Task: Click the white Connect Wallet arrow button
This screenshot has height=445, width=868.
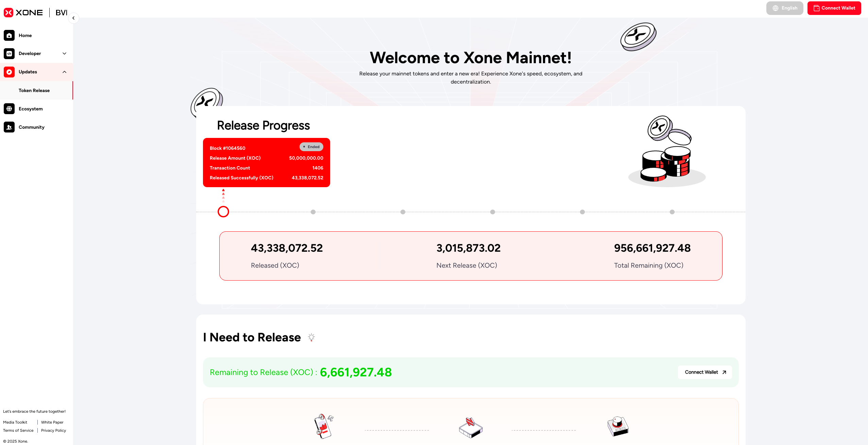Action: coord(705,372)
